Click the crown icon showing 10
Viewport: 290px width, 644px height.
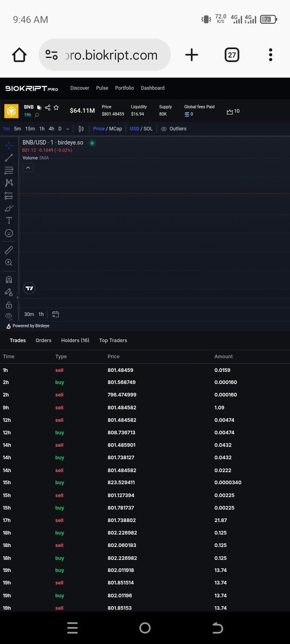(230, 111)
